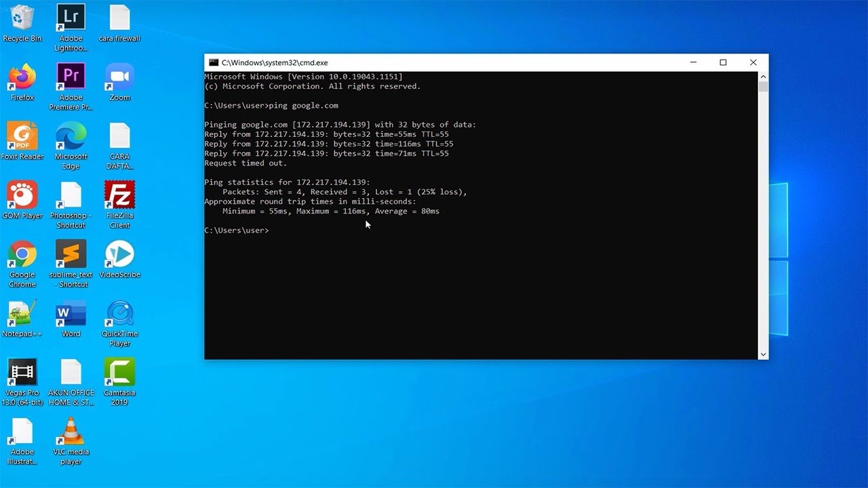Minimize the cmd.exe window
Viewport: 868px width, 488px height.
coord(693,62)
